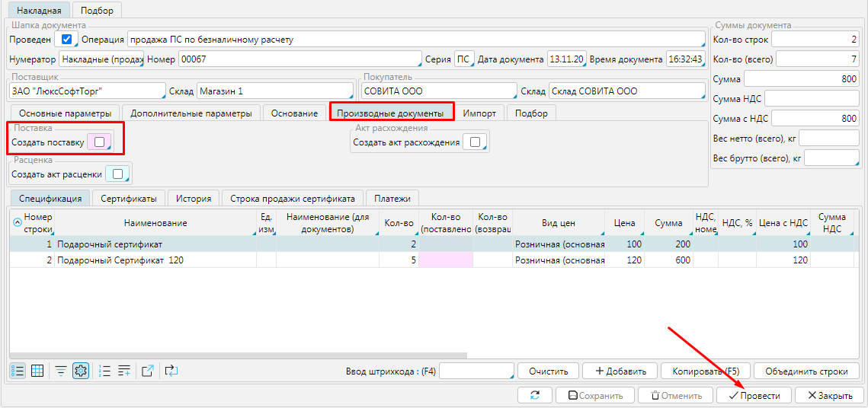
Task: Open the Дополнительные параметры tab
Action: (191, 113)
